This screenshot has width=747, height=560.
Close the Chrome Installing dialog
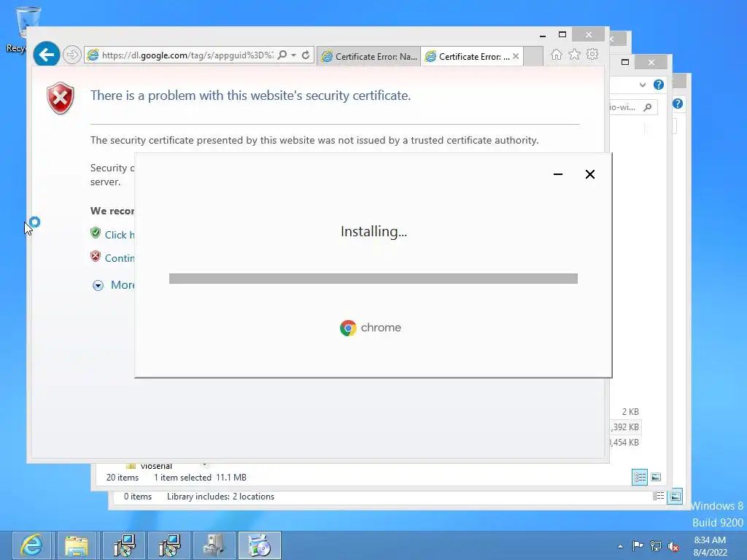[x=589, y=174]
